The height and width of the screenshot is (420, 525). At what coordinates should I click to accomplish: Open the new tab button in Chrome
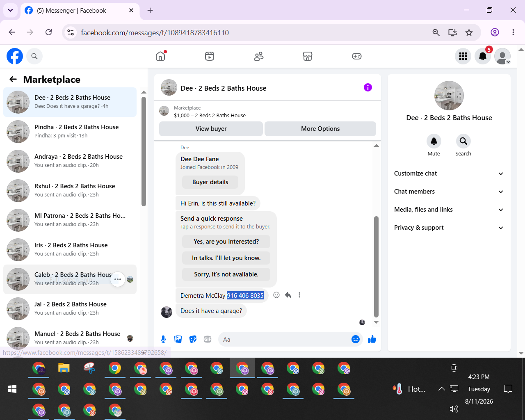tap(150, 10)
